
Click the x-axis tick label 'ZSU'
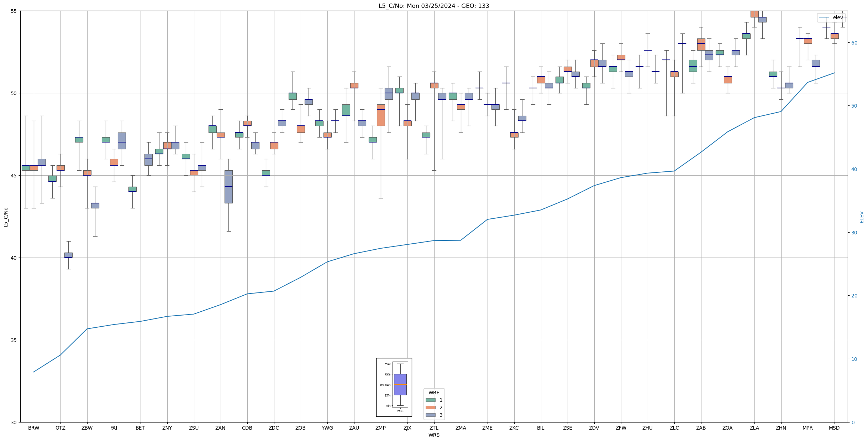(x=194, y=428)
